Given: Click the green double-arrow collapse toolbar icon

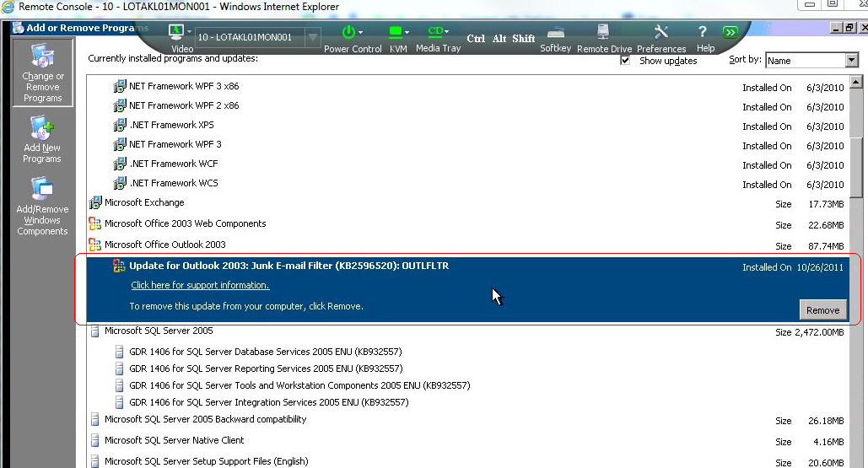Looking at the screenshot, I should tap(731, 32).
